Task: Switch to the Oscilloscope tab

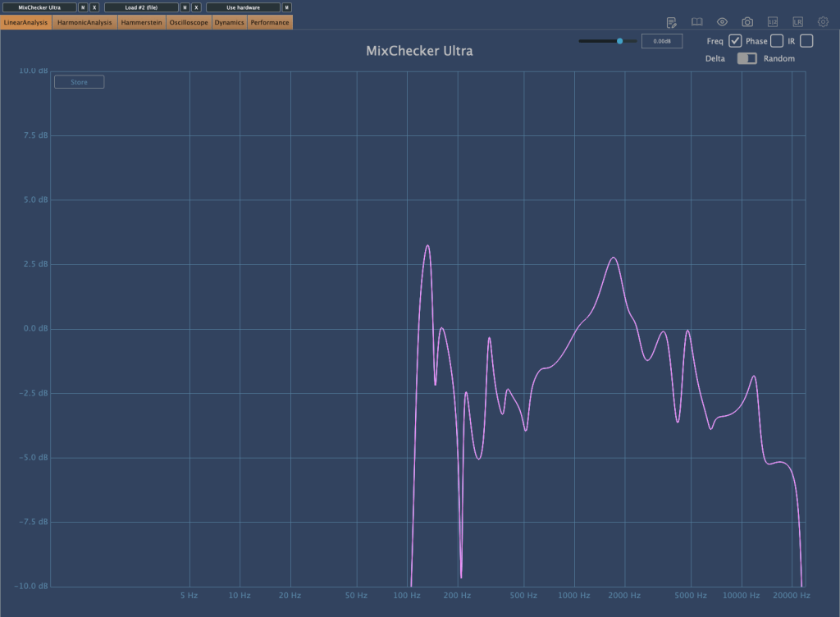Action: click(x=189, y=23)
